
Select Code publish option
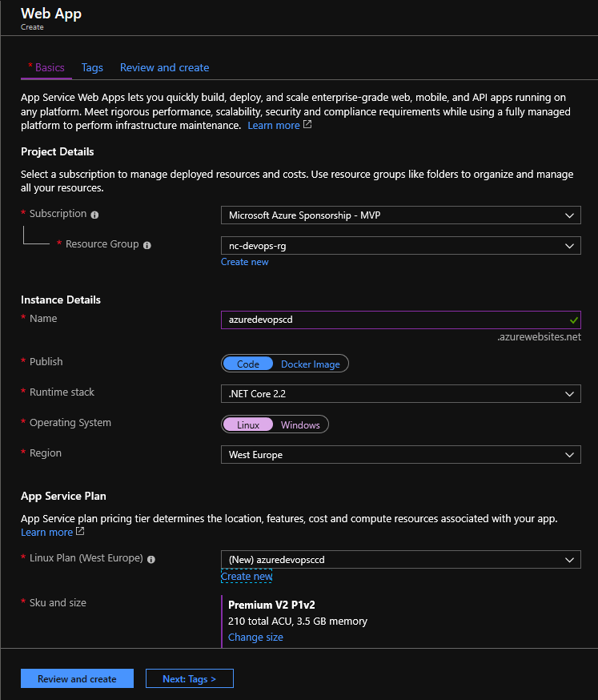(247, 364)
